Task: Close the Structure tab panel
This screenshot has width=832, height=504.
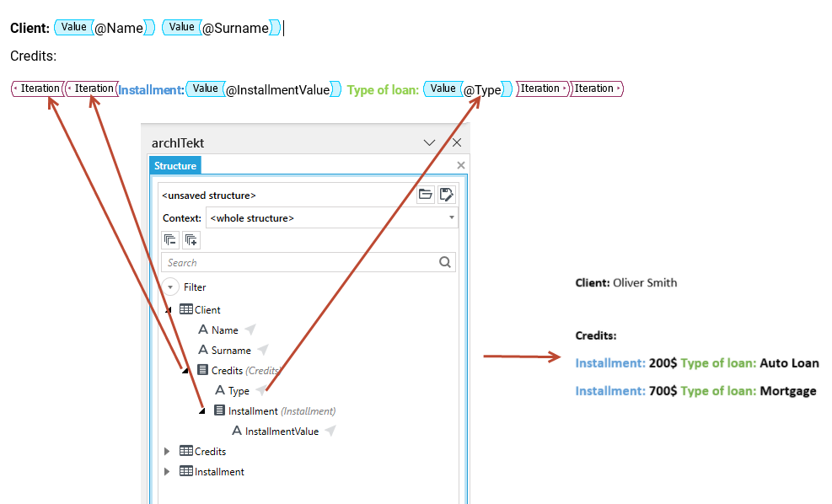Action: 460,165
